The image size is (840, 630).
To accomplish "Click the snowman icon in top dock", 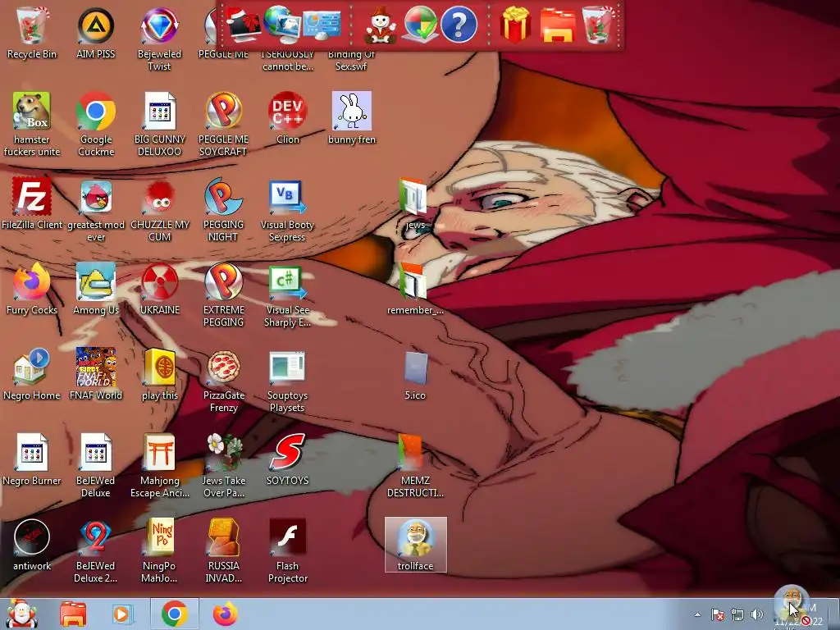I will 381,25.
